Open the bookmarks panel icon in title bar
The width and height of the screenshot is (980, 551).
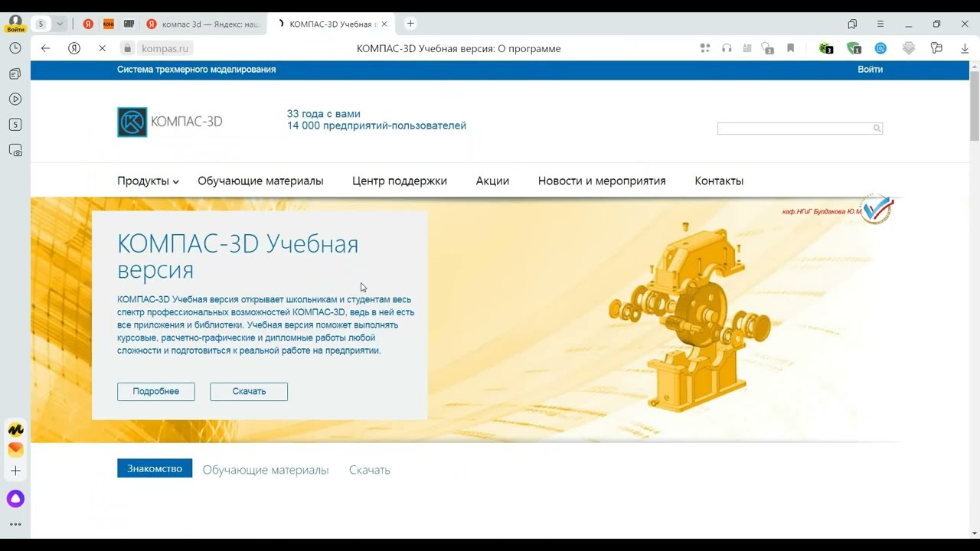click(x=852, y=24)
